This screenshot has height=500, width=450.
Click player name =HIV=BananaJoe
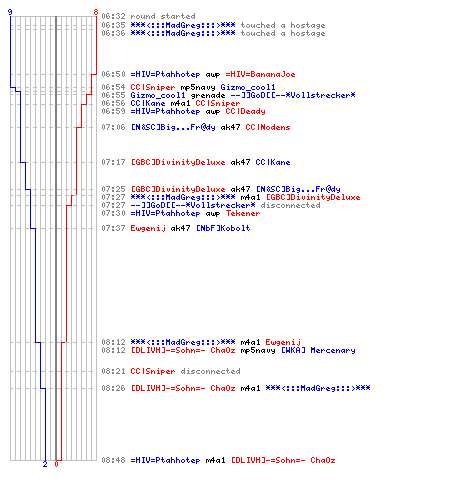260,74
